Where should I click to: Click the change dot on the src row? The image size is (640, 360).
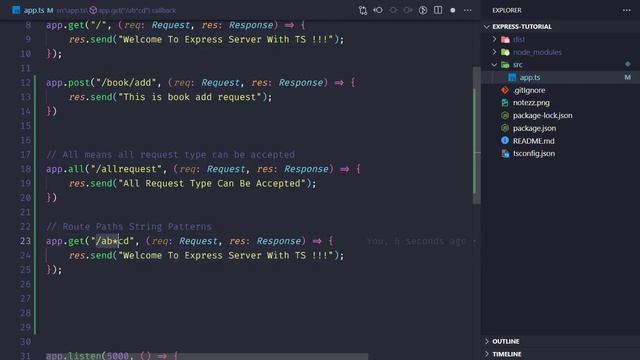(628, 64)
